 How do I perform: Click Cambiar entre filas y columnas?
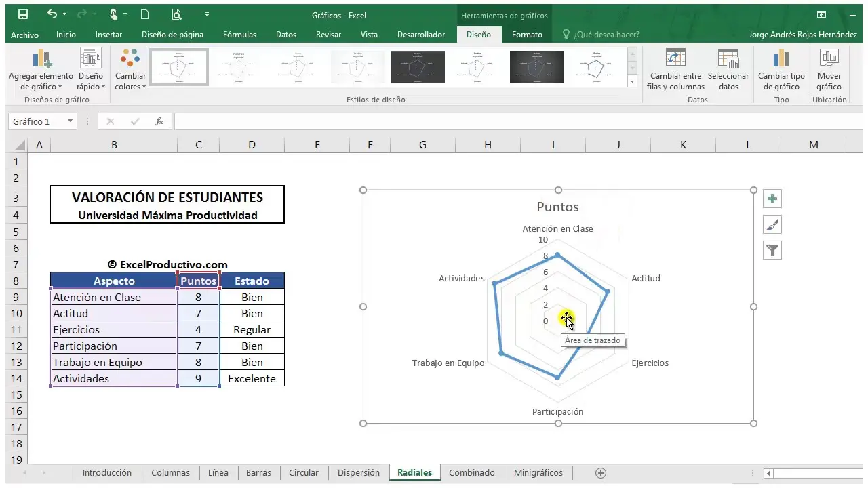coord(675,70)
